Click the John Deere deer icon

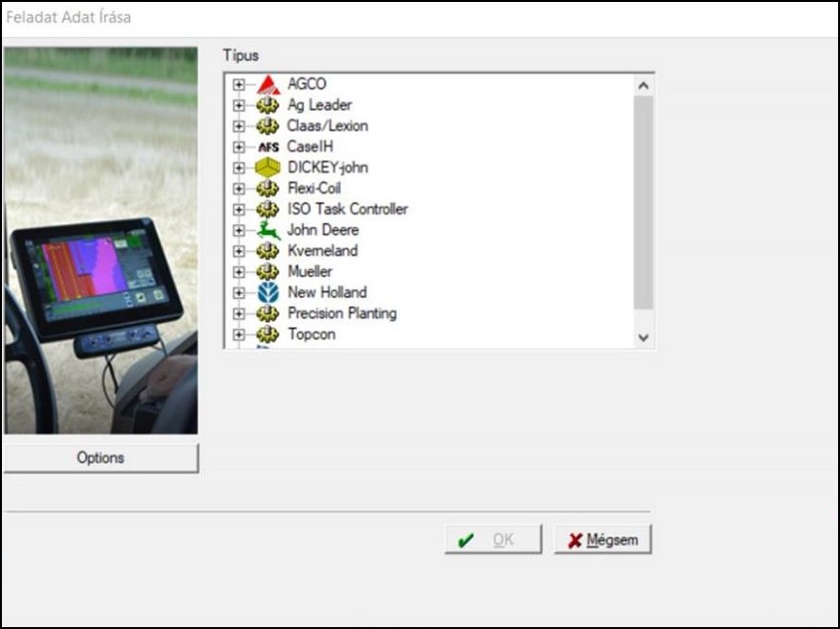(x=268, y=230)
